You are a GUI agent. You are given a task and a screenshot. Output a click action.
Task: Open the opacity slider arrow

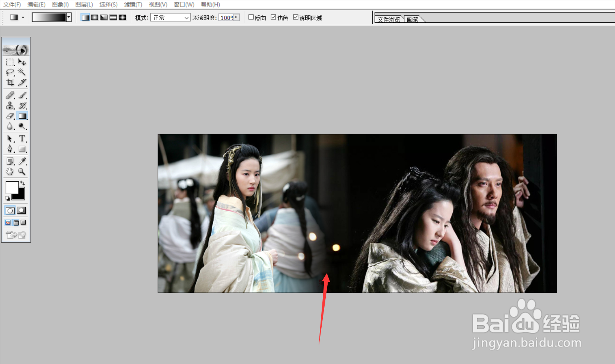tap(236, 17)
